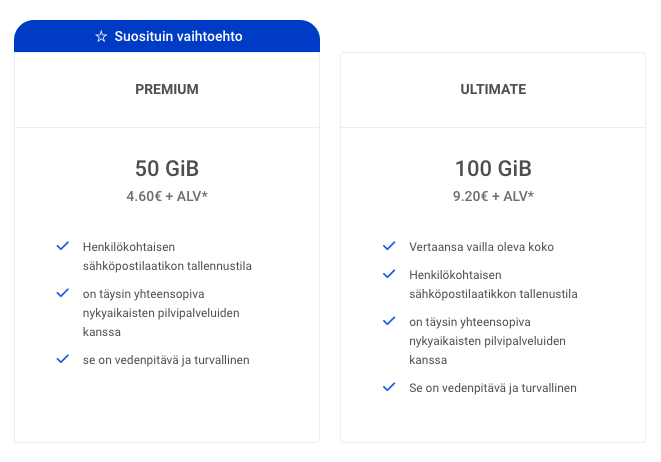Image resolution: width=661 pixels, height=462 pixels.
Task: Click Vertaansa vailla oleva koko text
Action: pos(481,247)
